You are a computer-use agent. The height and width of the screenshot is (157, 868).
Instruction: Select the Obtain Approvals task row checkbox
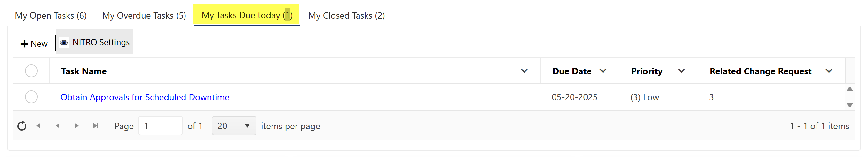coord(31,97)
